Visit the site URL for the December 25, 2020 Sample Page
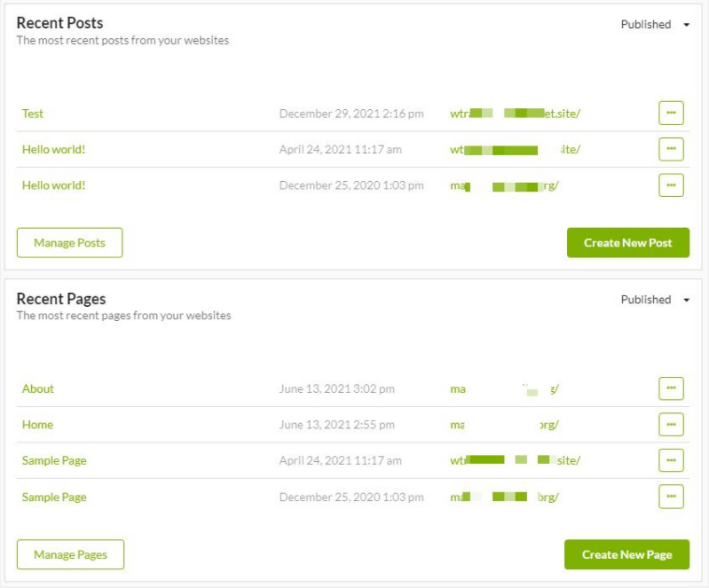This screenshot has height=588, width=709. tap(505, 498)
